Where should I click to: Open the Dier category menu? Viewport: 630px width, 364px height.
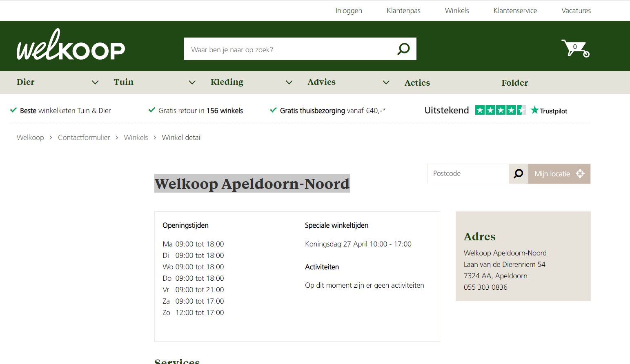click(x=26, y=82)
